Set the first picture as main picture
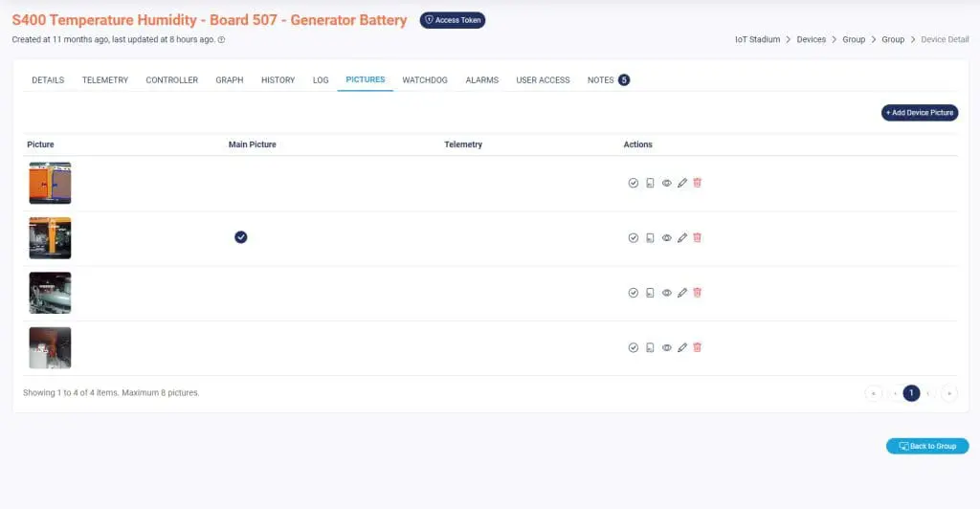This screenshot has height=509, width=980. click(633, 183)
